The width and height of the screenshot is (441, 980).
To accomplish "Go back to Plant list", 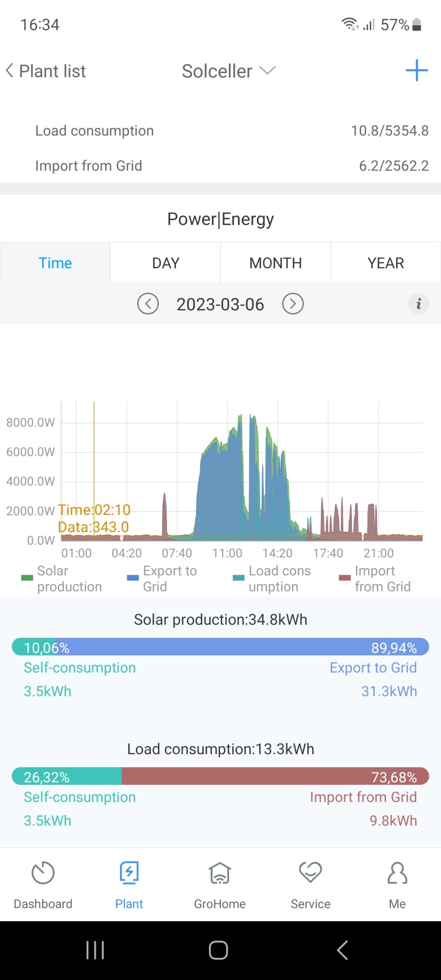I will [46, 71].
